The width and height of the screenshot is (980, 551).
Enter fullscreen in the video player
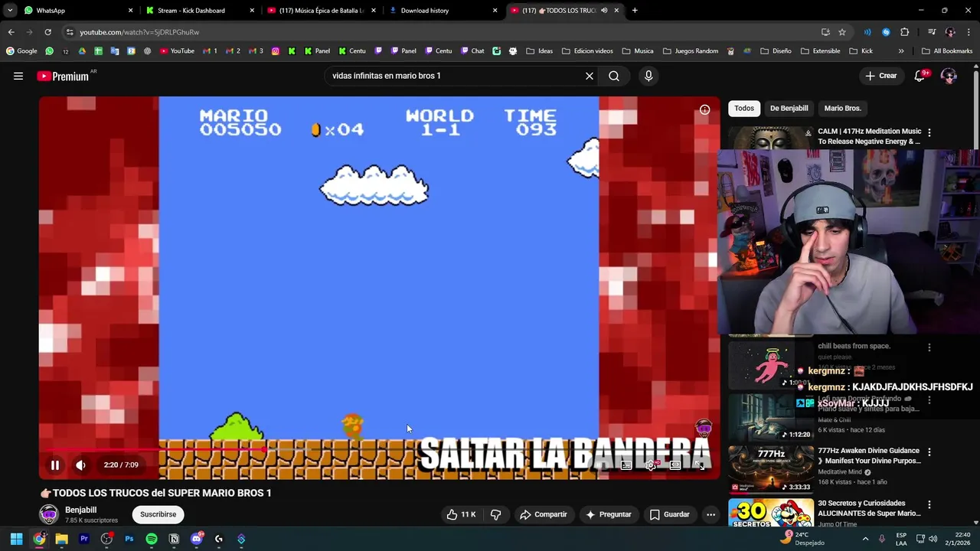coord(700,465)
